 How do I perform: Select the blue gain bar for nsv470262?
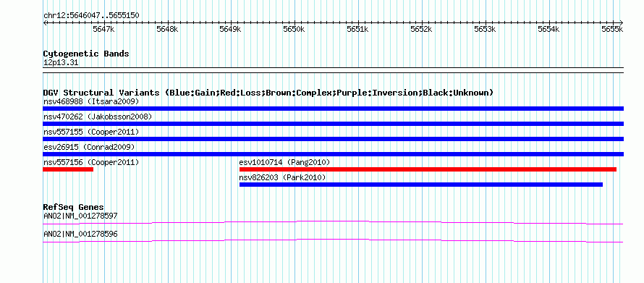pos(333,124)
